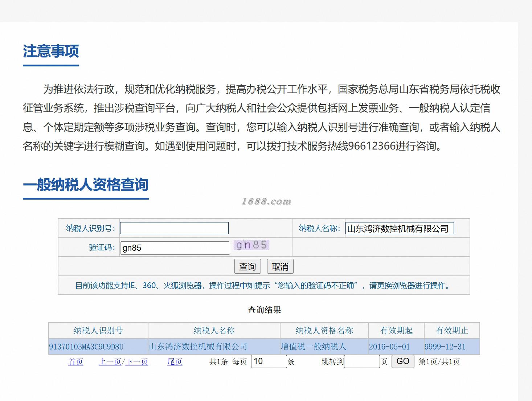Click the 纳税人识别号 input field

pos(174,228)
